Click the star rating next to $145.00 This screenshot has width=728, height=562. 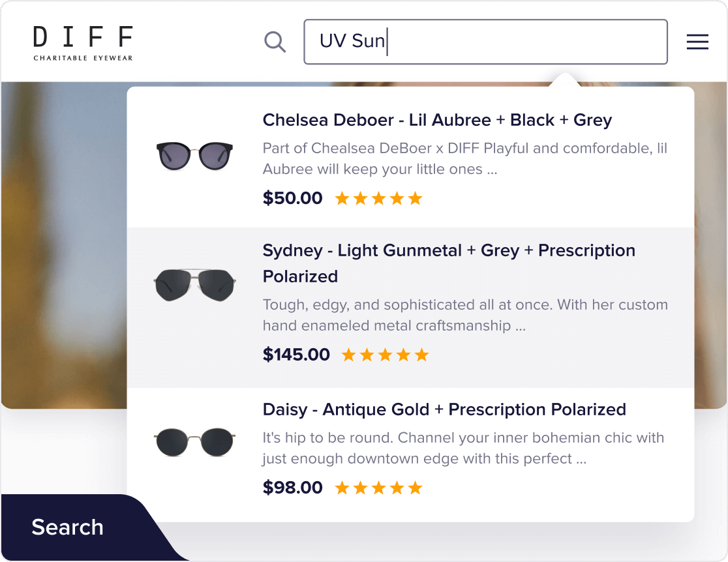pos(385,355)
